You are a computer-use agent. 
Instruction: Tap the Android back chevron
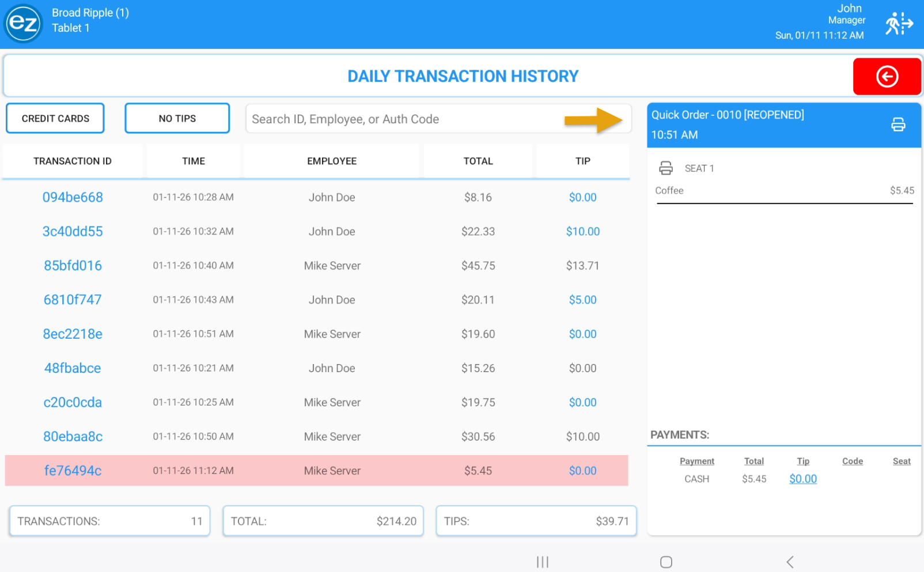pos(790,562)
